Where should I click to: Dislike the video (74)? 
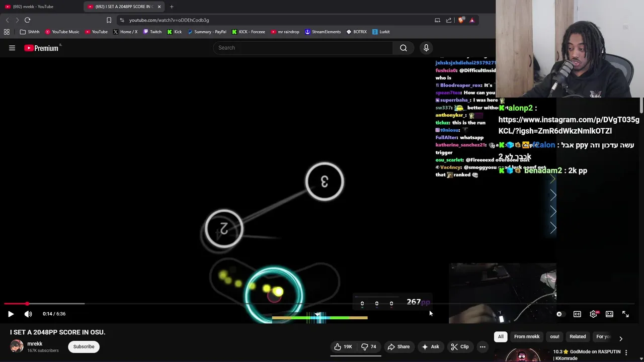[369, 346]
